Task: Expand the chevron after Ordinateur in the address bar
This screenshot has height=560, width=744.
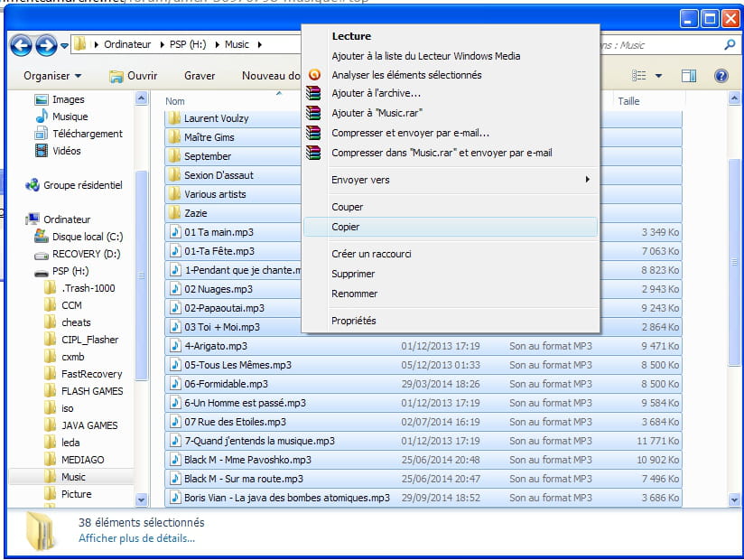Action: 162,44
